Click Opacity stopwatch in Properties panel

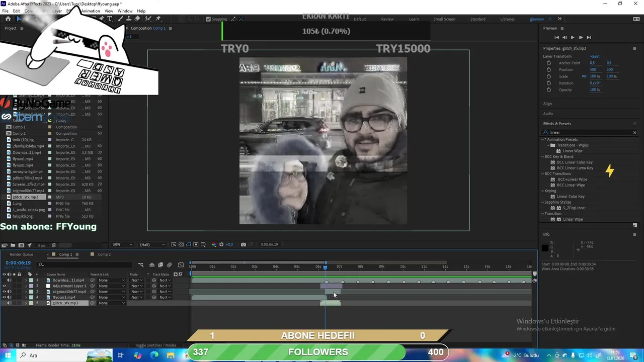click(x=549, y=89)
